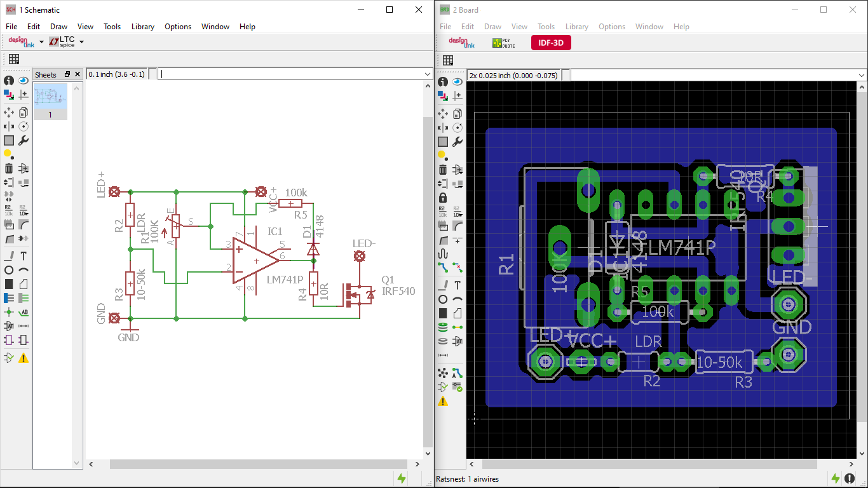
Task: Pick the Change wrench tool in the schematic
Action: (24, 140)
